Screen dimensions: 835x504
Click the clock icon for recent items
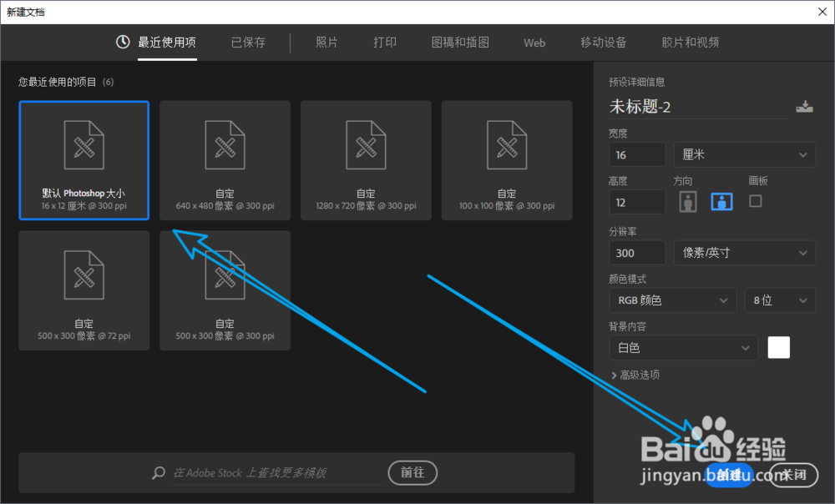[x=123, y=42]
